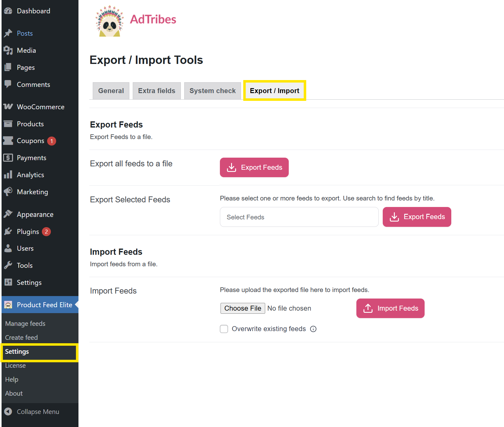
Task: Open the Plugins menu icon
Action: pyautogui.click(x=8, y=231)
